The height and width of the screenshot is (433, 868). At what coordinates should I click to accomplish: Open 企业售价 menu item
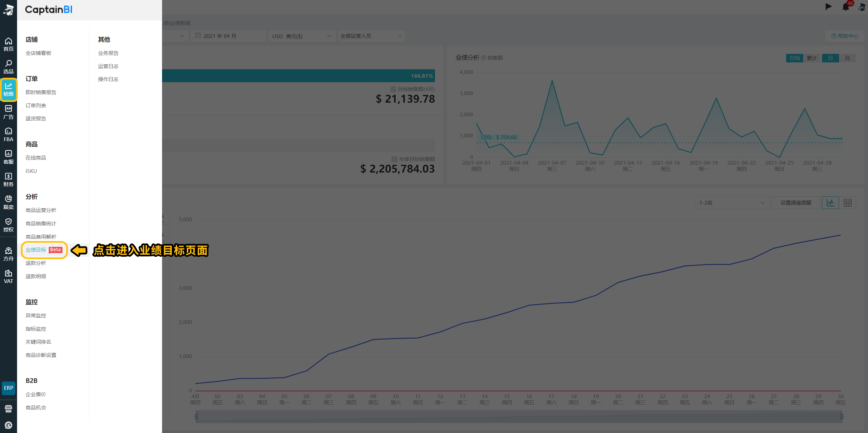pyautogui.click(x=36, y=394)
